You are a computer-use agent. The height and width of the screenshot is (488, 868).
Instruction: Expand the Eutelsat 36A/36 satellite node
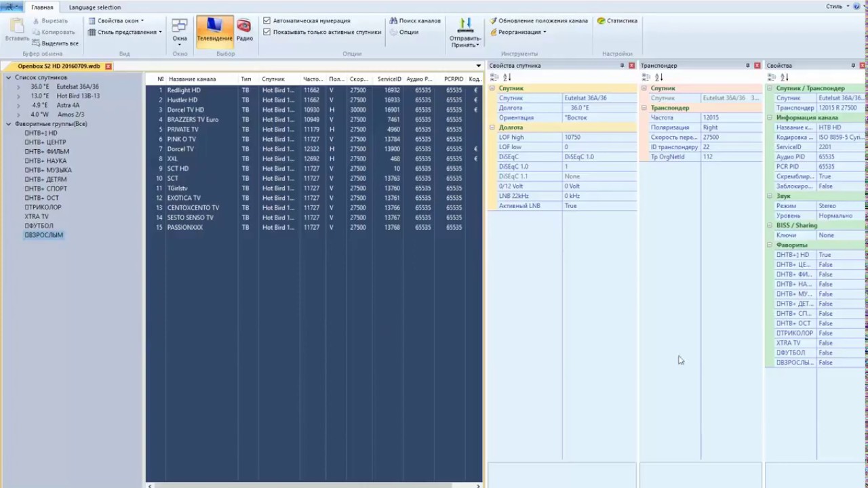(x=18, y=87)
